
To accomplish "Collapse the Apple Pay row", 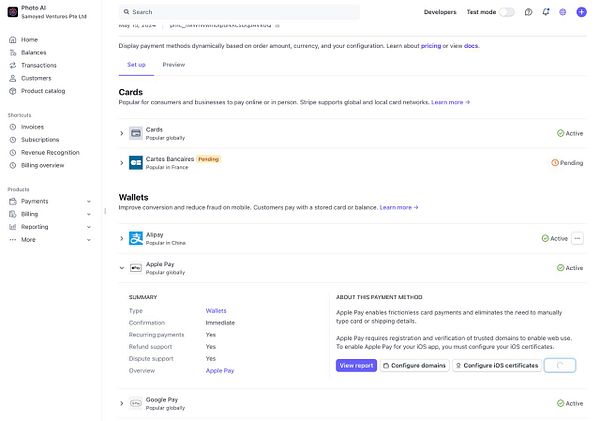I will point(122,268).
